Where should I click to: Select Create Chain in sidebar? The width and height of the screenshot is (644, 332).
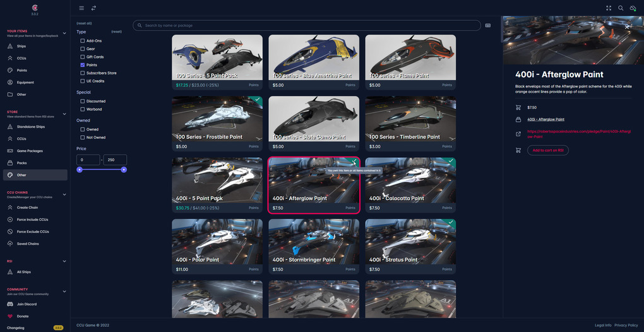(28, 208)
